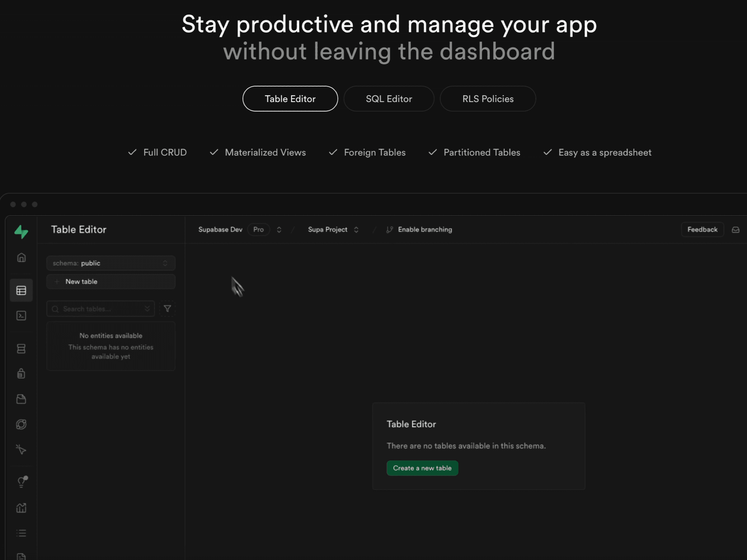Click the Pro plan badge
The height and width of the screenshot is (560, 747).
pos(258,230)
